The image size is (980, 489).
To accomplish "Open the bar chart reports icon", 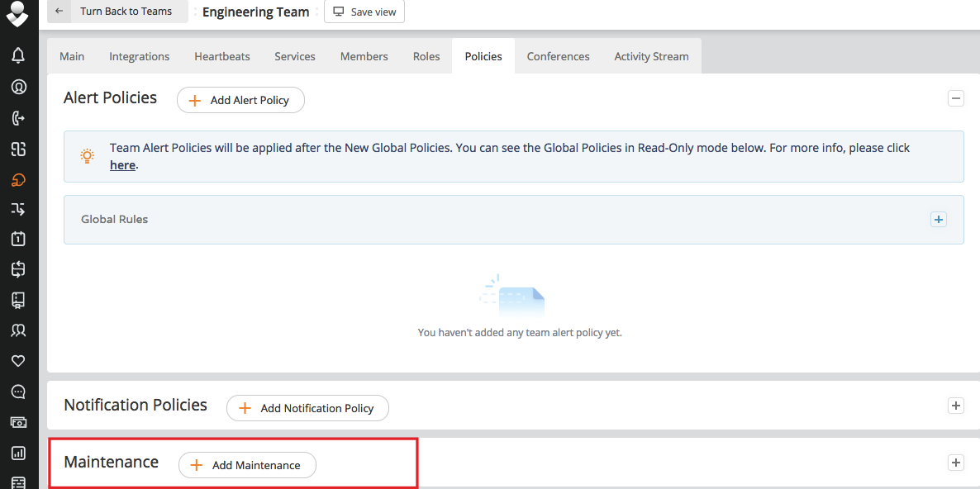I will [18, 452].
